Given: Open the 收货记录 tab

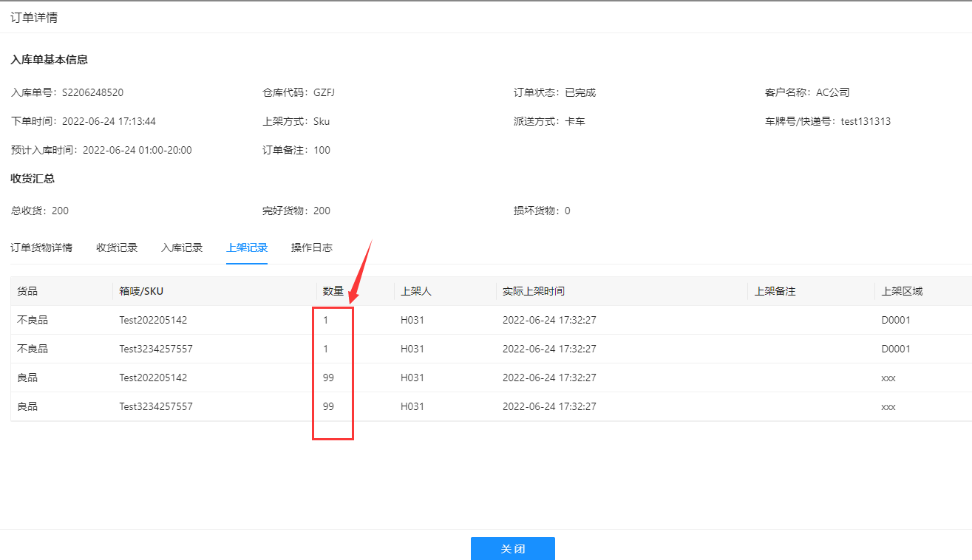Looking at the screenshot, I should [x=117, y=247].
